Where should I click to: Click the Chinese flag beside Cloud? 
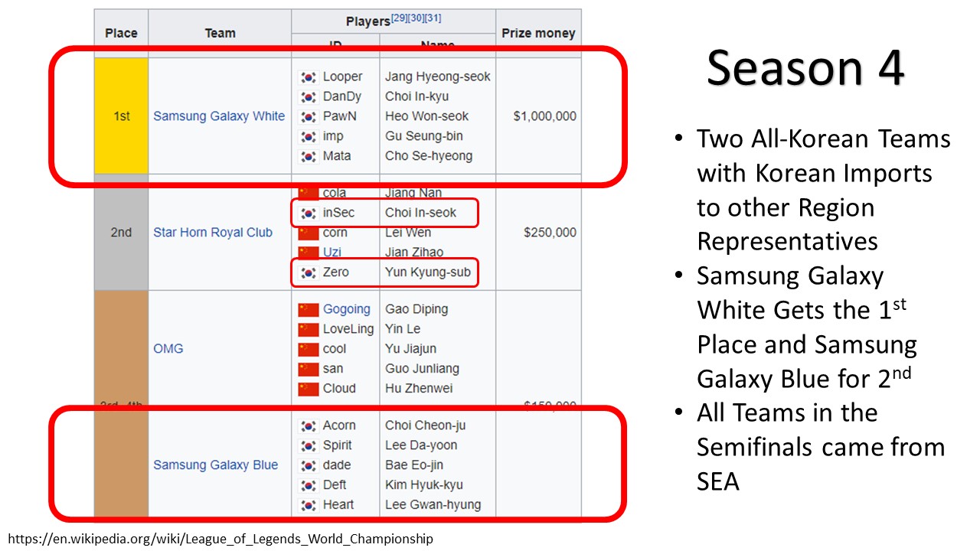pos(309,389)
